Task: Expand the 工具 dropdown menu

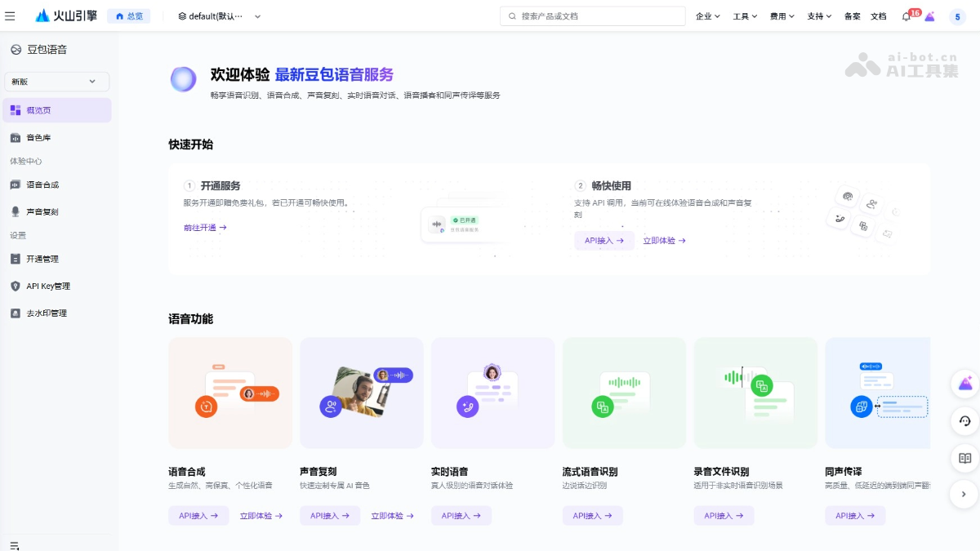Action: (744, 16)
